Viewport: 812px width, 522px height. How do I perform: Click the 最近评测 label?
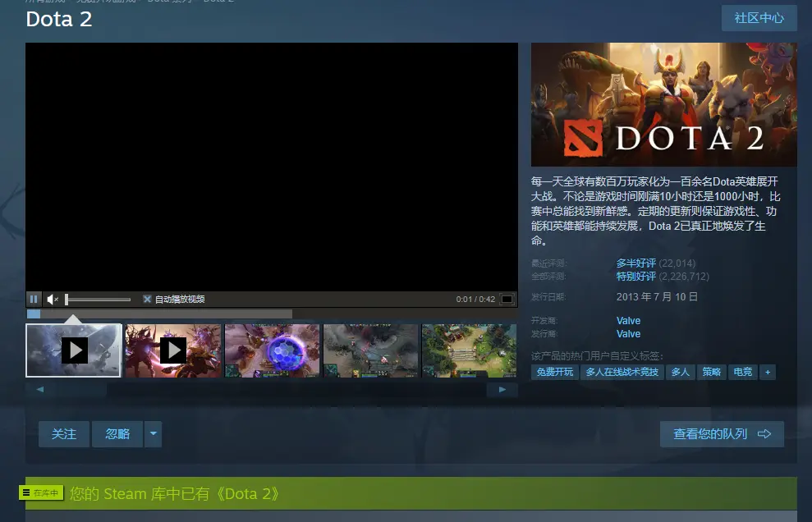coord(549,263)
